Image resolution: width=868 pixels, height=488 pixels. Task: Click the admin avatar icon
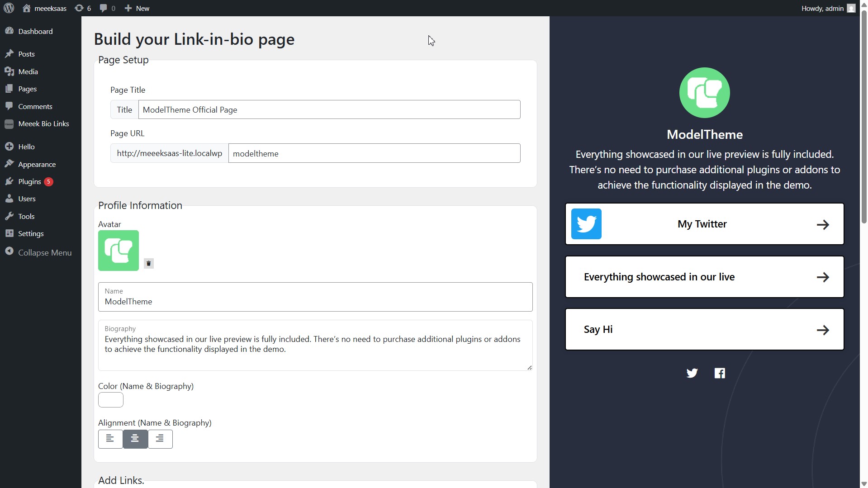(851, 8)
